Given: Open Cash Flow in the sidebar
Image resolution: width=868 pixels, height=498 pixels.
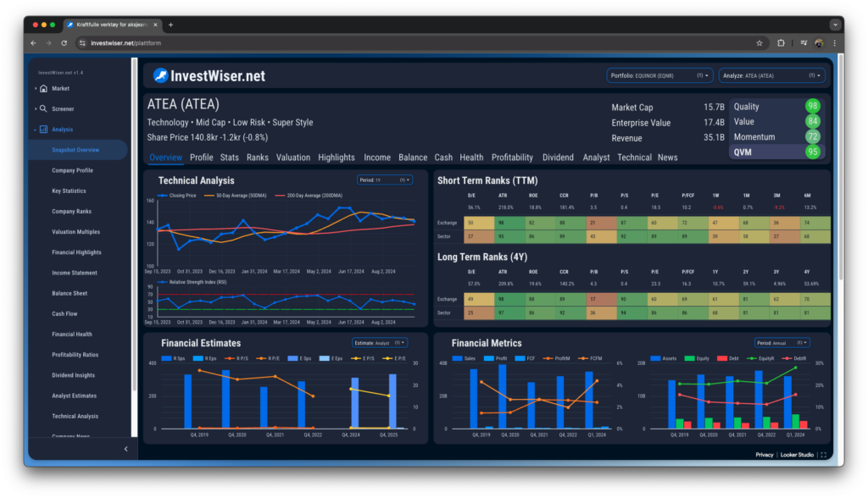Looking at the screenshot, I should pos(64,313).
